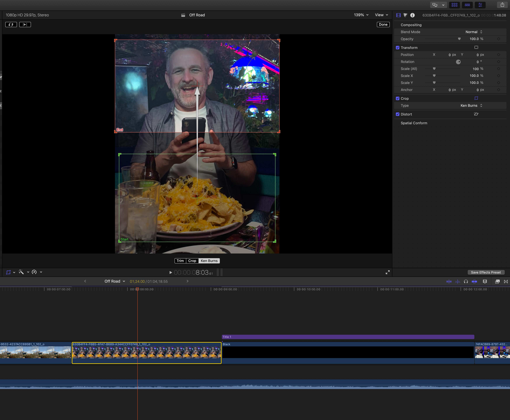Open the Info inspector tab
This screenshot has height=420, width=510.
coord(412,15)
